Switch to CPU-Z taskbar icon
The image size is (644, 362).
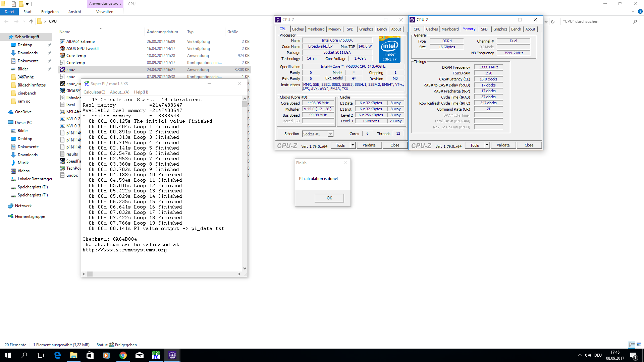[x=172, y=355]
